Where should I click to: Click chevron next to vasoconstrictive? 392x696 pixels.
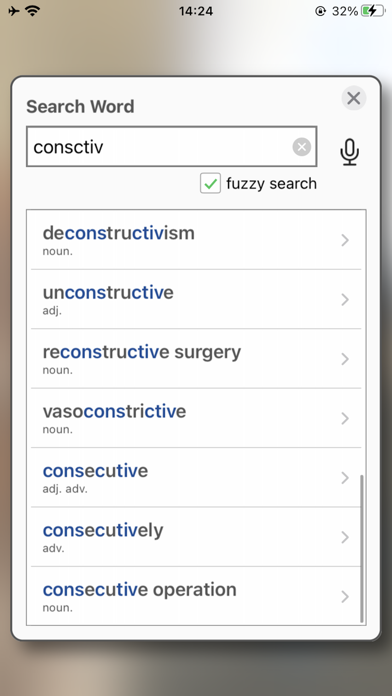pyautogui.click(x=345, y=418)
